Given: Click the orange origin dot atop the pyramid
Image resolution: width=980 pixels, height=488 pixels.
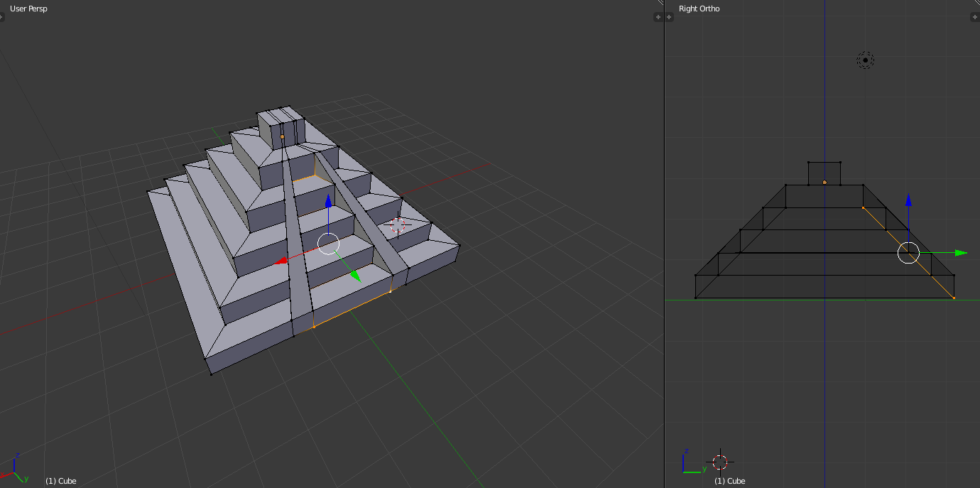Looking at the screenshot, I should click(282, 136).
